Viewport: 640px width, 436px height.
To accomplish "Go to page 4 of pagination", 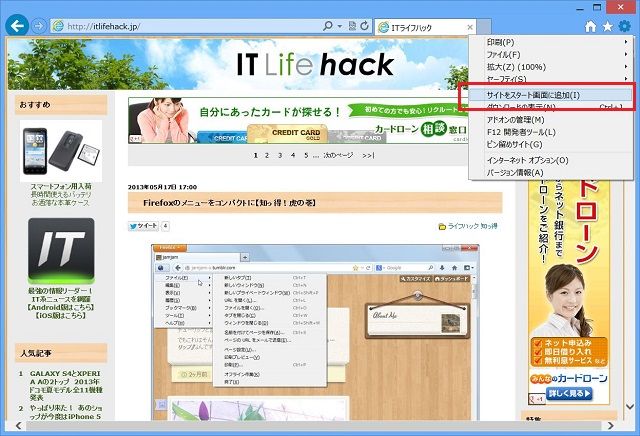I will (293, 155).
